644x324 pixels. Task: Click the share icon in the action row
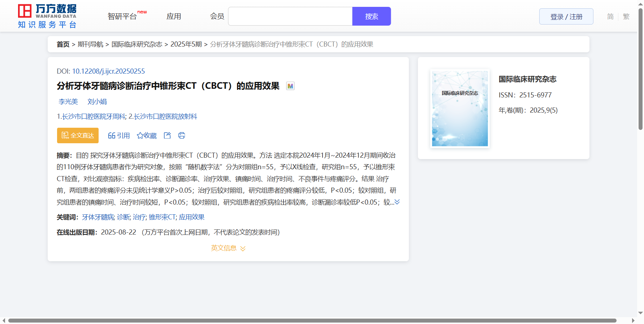click(x=167, y=136)
